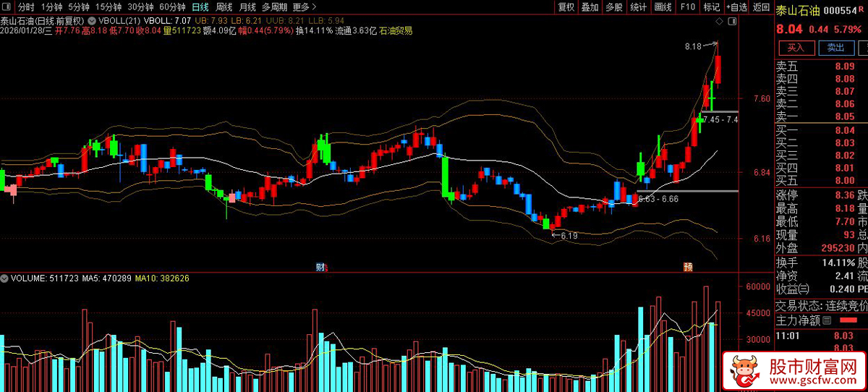Click the blue 卖出 sell button
This screenshot has height=392, width=868.
click(835, 48)
